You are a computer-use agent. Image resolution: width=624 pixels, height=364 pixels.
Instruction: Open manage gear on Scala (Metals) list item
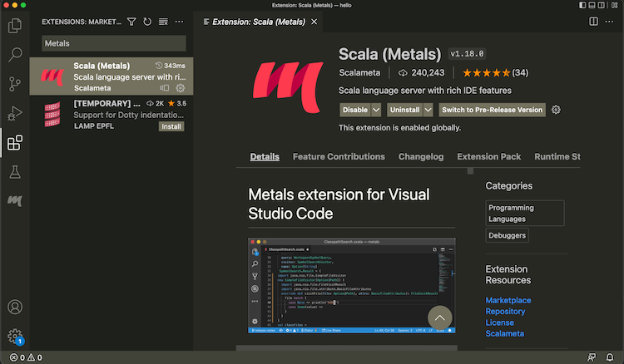[x=181, y=88]
